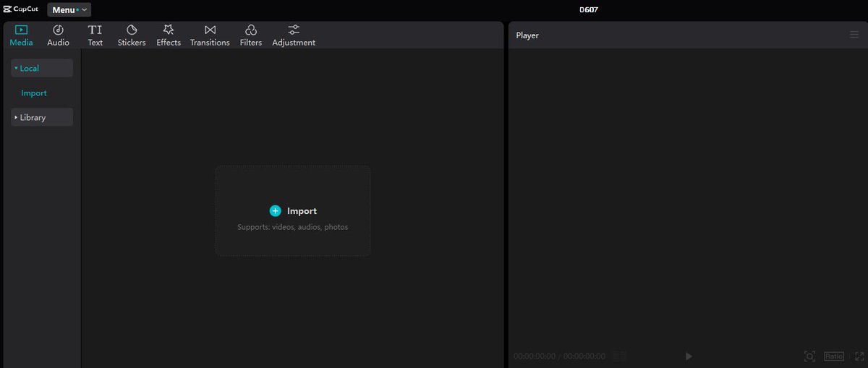
Task: Click the zoom-to-fit preview icon
Action: (810, 356)
